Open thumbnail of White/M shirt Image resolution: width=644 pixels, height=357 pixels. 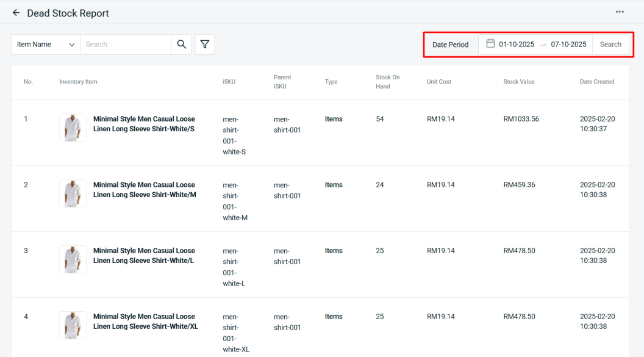[x=73, y=193]
